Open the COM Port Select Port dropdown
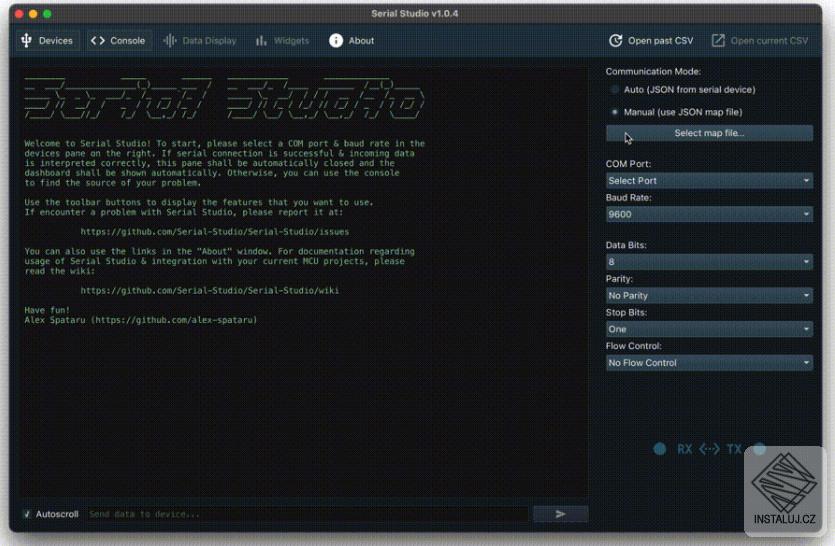The width and height of the screenshot is (835, 546). click(709, 181)
